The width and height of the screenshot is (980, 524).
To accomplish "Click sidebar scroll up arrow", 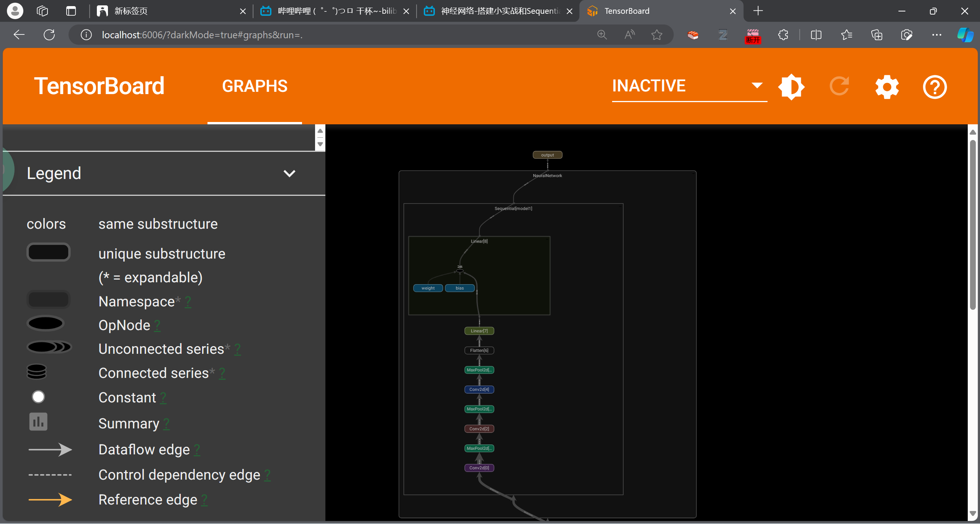I will (x=320, y=131).
